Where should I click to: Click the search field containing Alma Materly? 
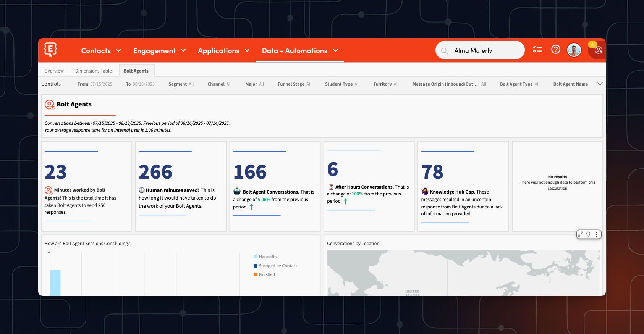tap(480, 50)
